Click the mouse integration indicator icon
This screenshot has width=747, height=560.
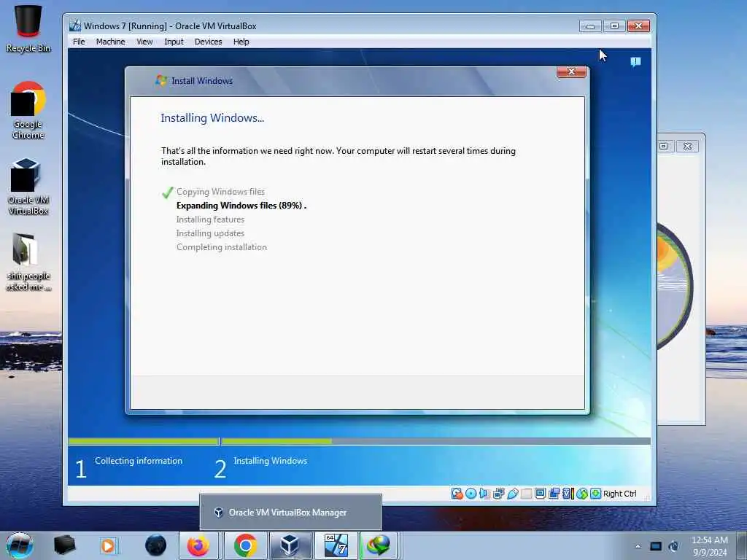(581, 494)
